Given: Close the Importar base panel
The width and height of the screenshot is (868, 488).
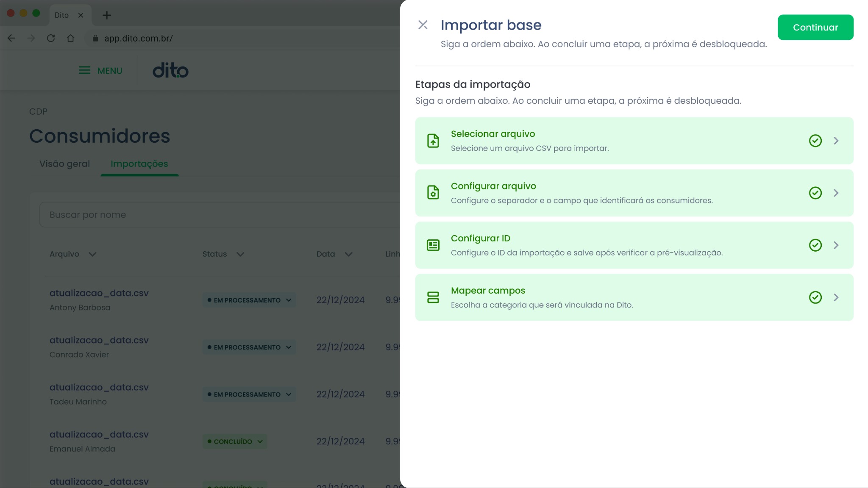Looking at the screenshot, I should 423,25.
